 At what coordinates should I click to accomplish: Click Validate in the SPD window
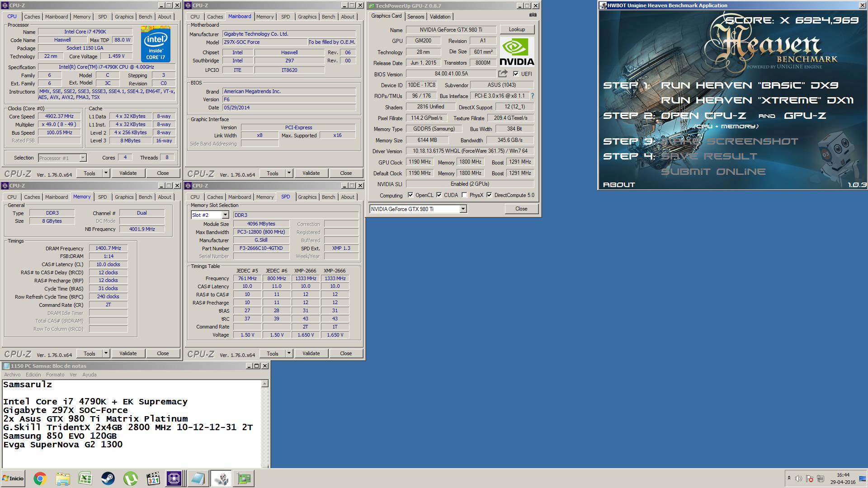311,353
